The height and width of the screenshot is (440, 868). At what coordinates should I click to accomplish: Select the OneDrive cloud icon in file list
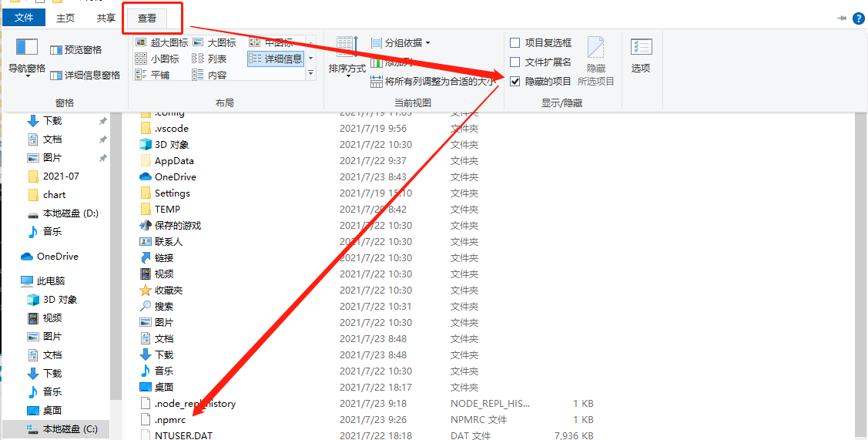coord(146,176)
